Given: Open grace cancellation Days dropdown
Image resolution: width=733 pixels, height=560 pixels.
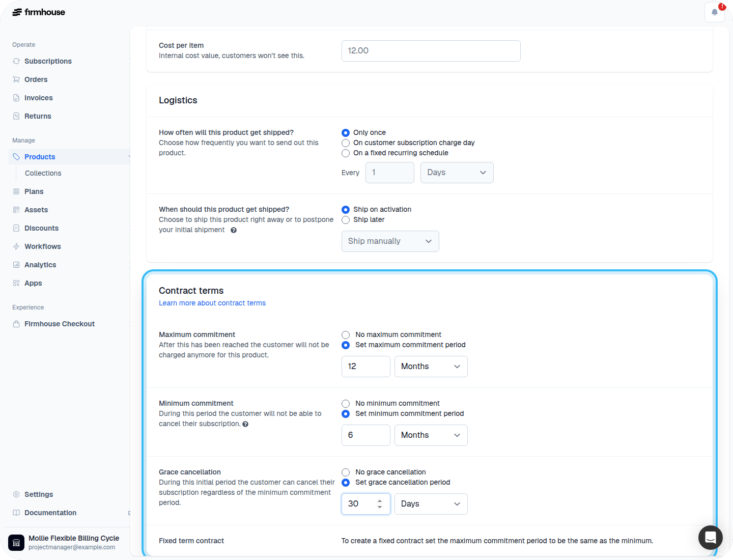Looking at the screenshot, I should [x=431, y=504].
